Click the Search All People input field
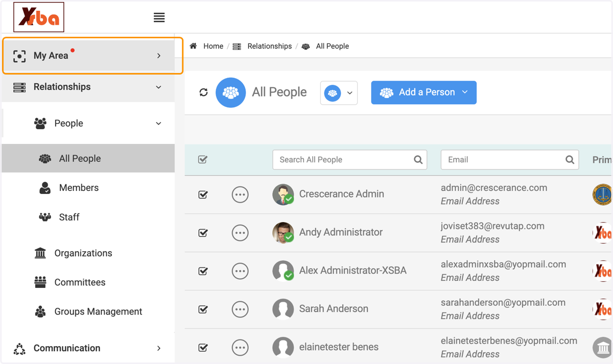Image resolution: width=613 pixels, height=364 pixels. click(x=350, y=160)
